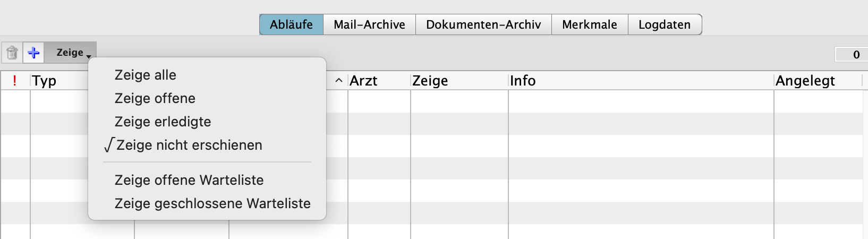Toggle the checked 'Zeige nicht erschienen' option

click(189, 145)
